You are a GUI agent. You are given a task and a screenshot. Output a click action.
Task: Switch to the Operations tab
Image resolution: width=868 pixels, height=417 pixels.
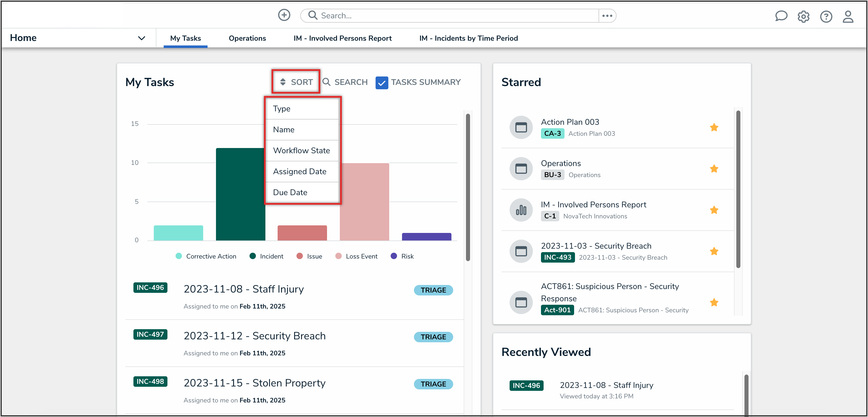247,38
